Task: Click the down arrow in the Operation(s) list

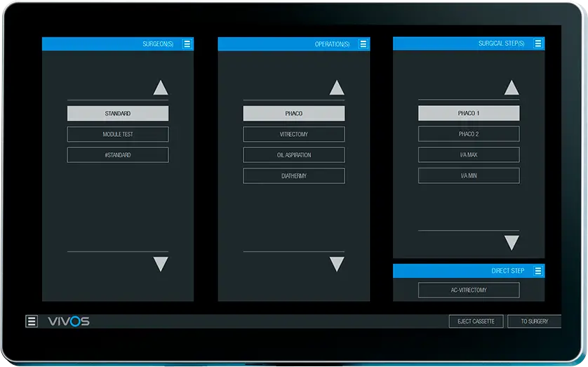Action: pyautogui.click(x=337, y=264)
